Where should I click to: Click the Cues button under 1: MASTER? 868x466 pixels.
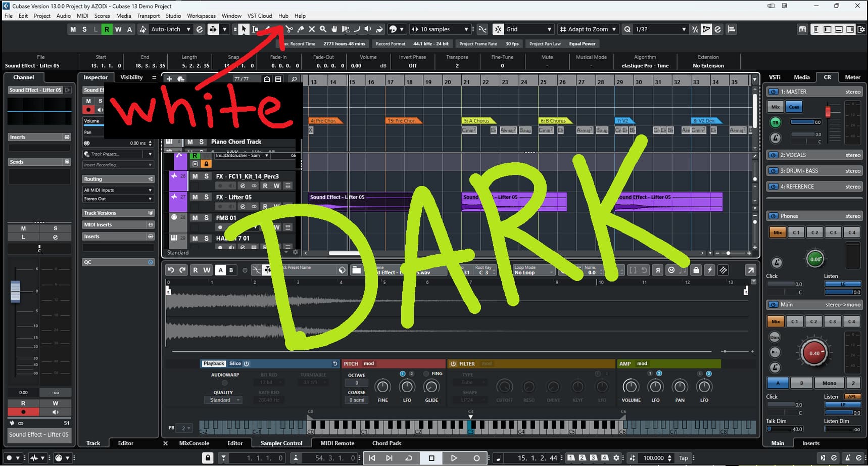(794, 107)
